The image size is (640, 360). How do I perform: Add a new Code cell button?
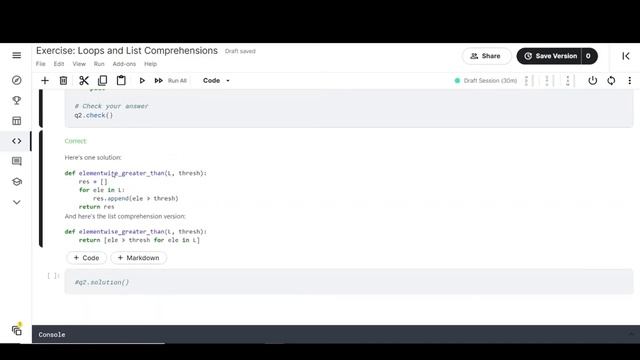86,258
